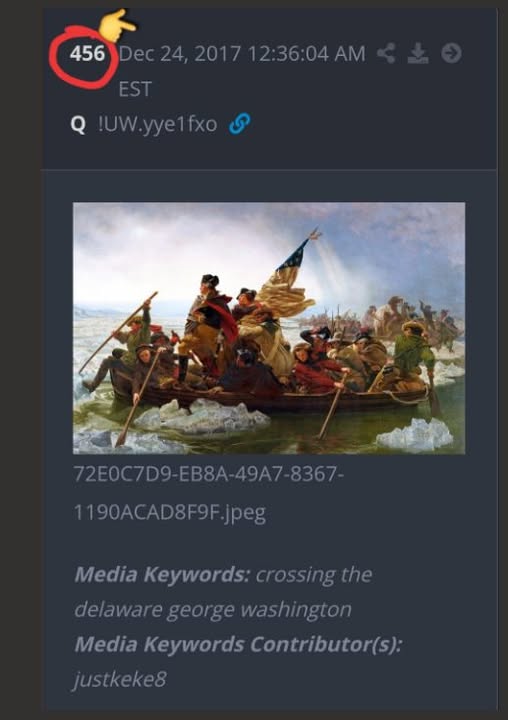Click the 'crossing the delaware george washington' keywords
The width and height of the screenshot is (508, 720).
[x=223, y=592]
